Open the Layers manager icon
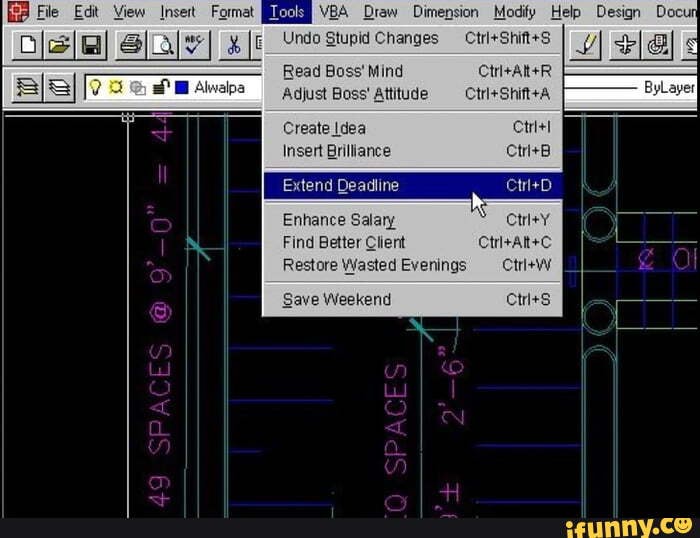This screenshot has width=700, height=538. pyautogui.click(x=60, y=88)
